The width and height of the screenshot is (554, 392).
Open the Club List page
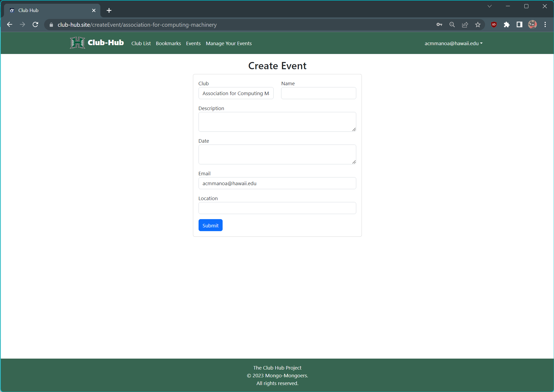click(141, 43)
